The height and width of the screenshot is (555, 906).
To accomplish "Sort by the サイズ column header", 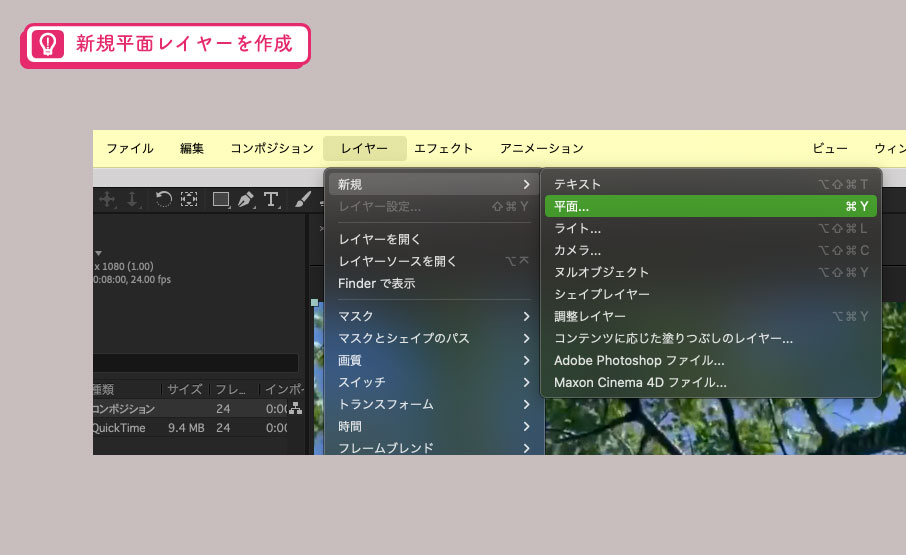I will (x=185, y=389).
